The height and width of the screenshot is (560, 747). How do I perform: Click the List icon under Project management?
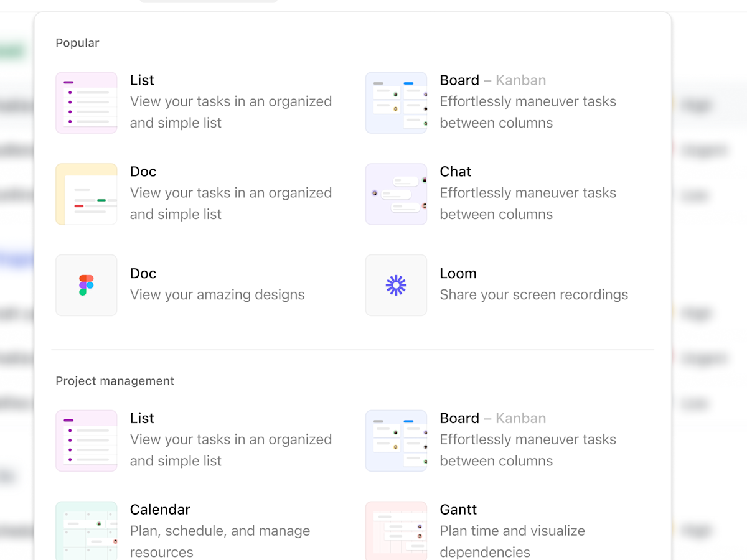86,441
